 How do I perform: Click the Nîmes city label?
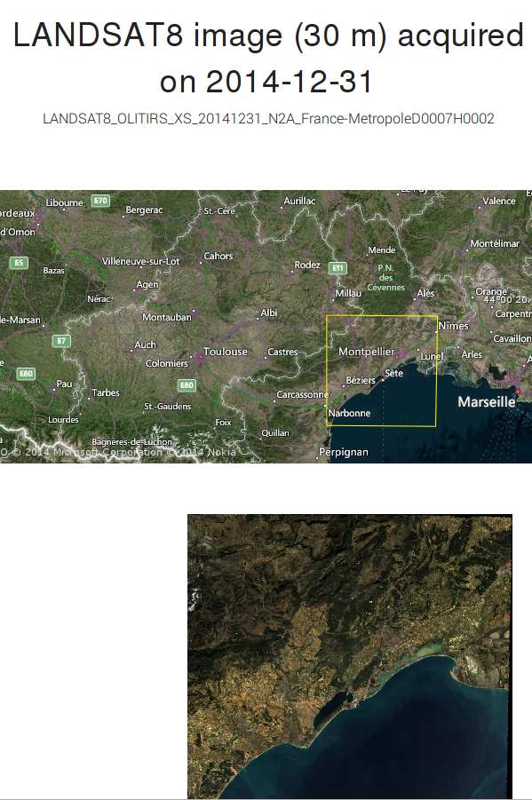tap(453, 326)
